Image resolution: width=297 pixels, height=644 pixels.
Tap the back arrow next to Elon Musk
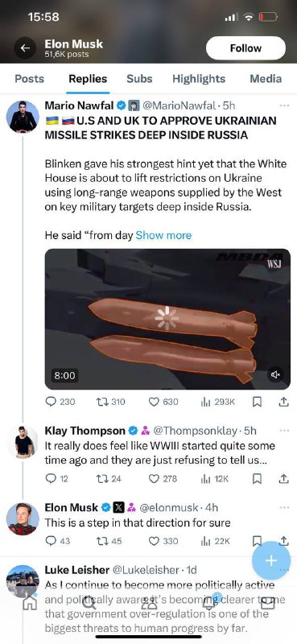tap(26, 48)
